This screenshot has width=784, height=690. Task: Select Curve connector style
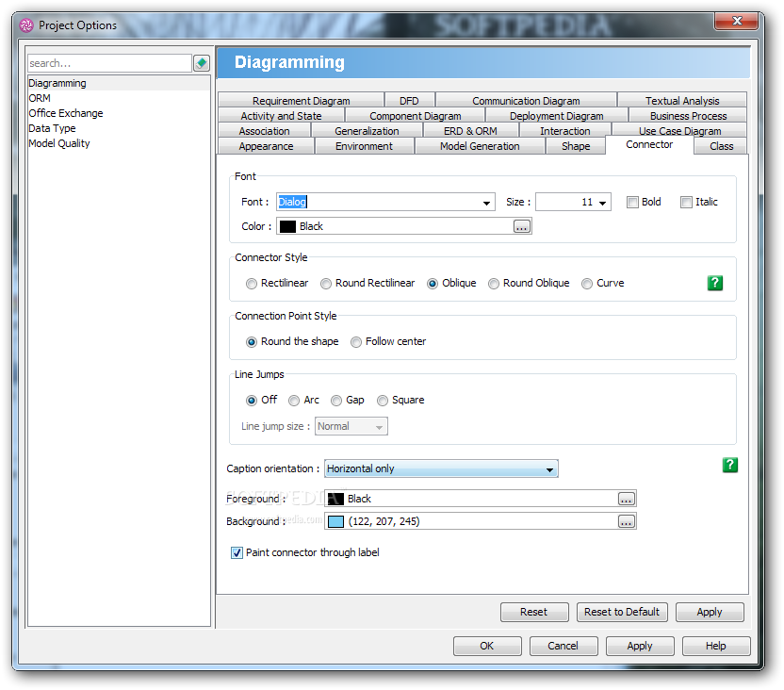point(587,284)
